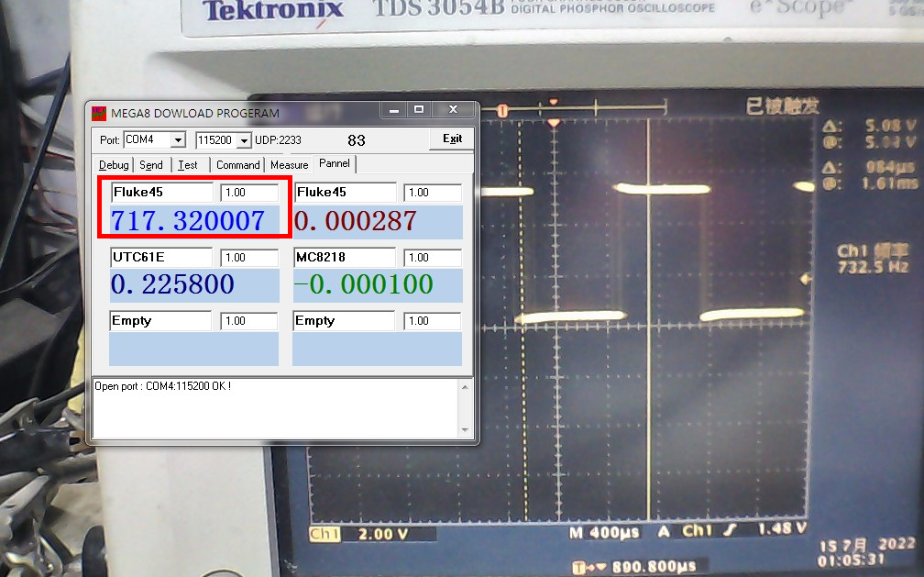924x577 pixels.
Task: Click the MEGA8 app icon in title bar
Action: pos(99,113)
